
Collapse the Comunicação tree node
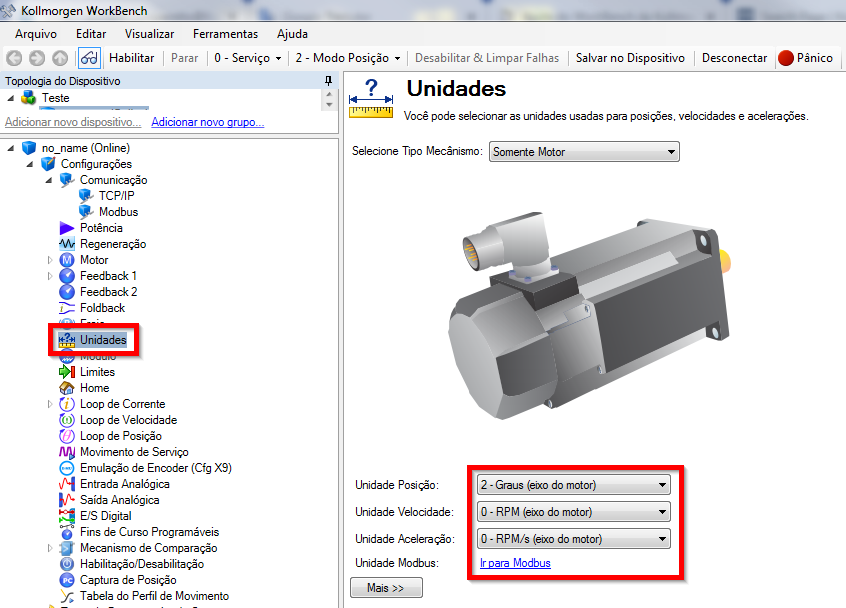click(x=49, y=180)
